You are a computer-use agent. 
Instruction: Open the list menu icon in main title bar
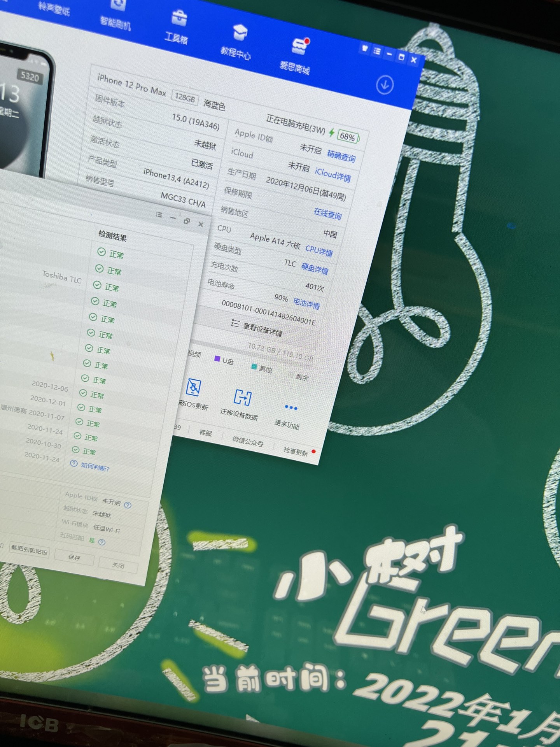377,51
